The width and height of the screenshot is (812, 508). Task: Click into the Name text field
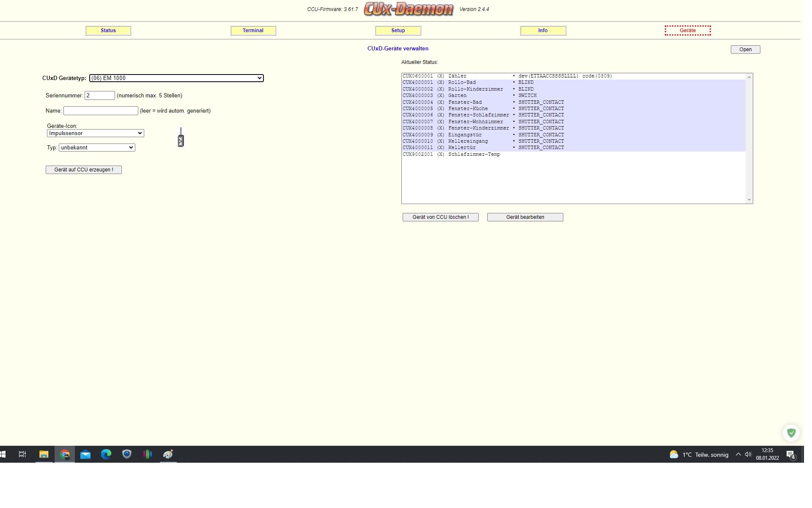(x=101, y=111)
